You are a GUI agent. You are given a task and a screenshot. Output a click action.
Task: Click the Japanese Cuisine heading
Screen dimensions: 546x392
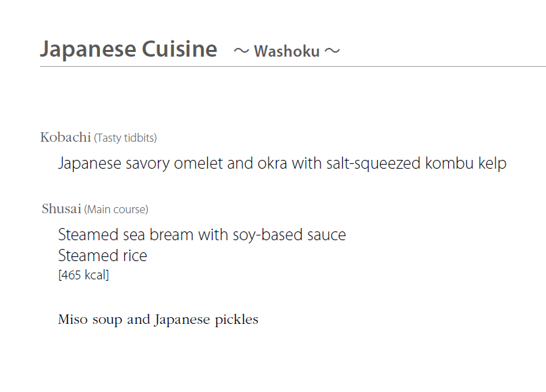pyautogui.click(x=128, y=49)
